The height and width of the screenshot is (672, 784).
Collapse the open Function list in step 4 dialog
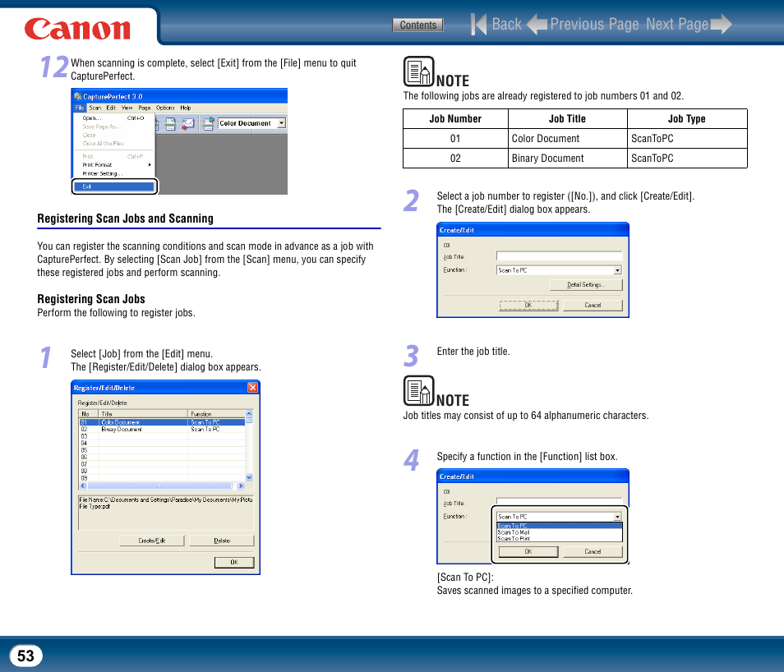point(617,517)
